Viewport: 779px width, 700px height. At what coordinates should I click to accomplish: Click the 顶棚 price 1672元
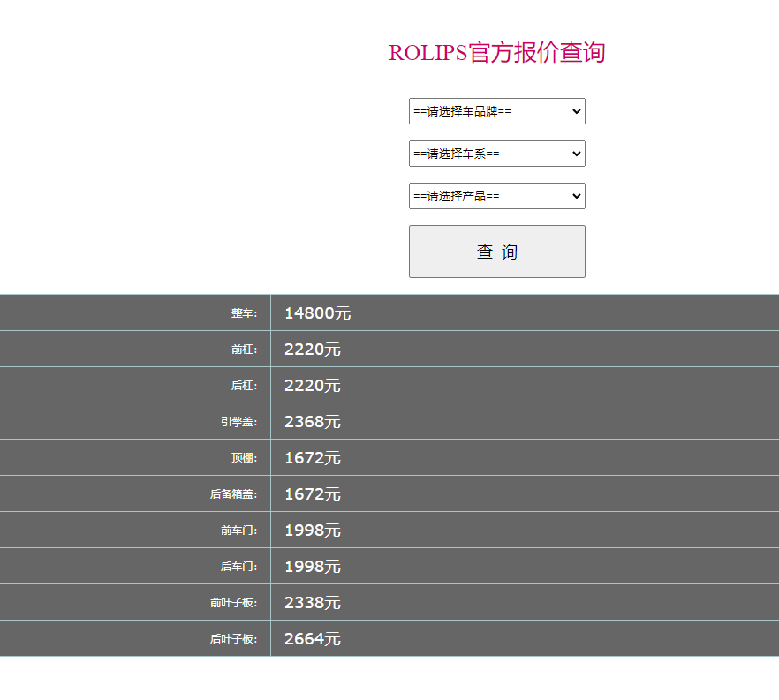coord(312,458)
